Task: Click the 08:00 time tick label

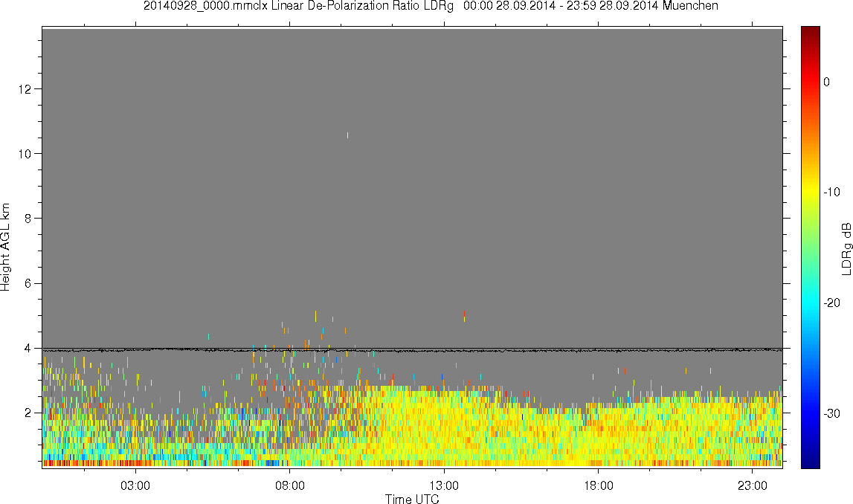Action: pyautogui.click(x=289, y=485)
